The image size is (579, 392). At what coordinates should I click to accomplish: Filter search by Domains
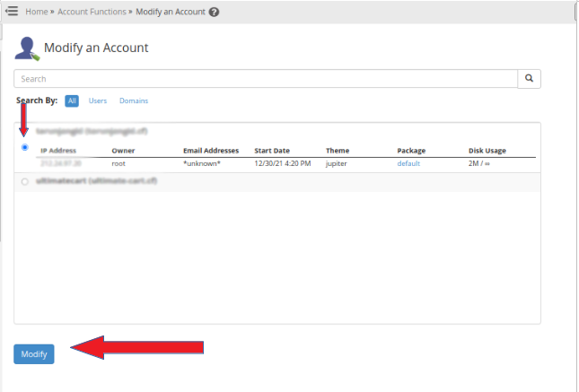134,100
